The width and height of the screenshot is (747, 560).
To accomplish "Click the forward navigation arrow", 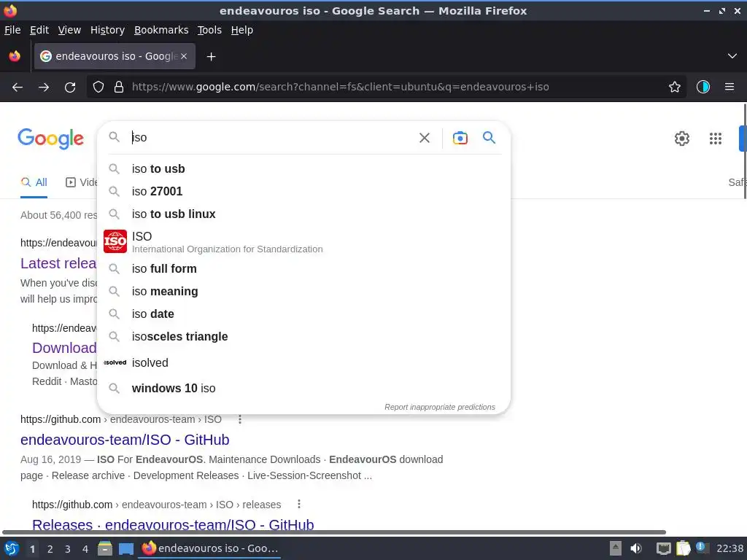I will coord(44,87).
